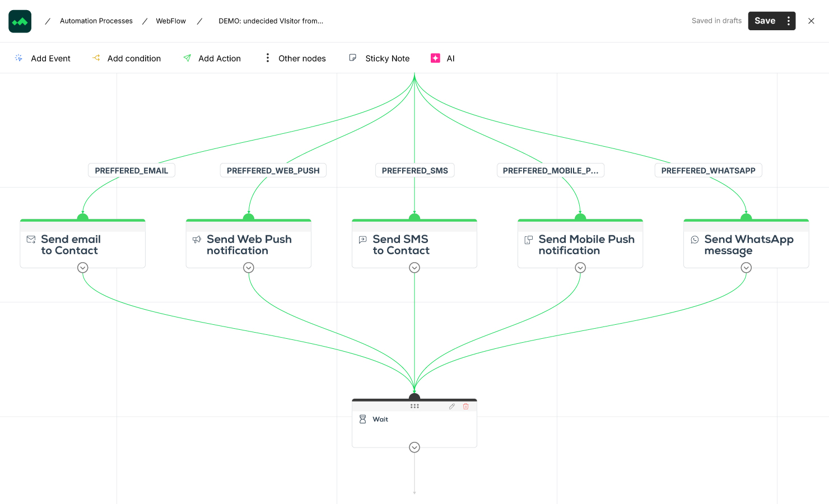Delete the Wait node with trash icon

coord(465,407)
